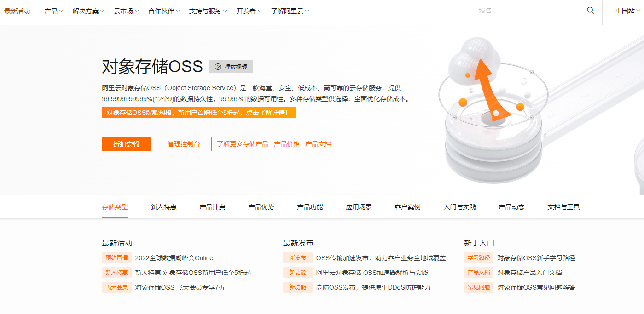Screen dimensions: 644x314
Task: Click the 学习路径 tag
Action: pos(479,258)
